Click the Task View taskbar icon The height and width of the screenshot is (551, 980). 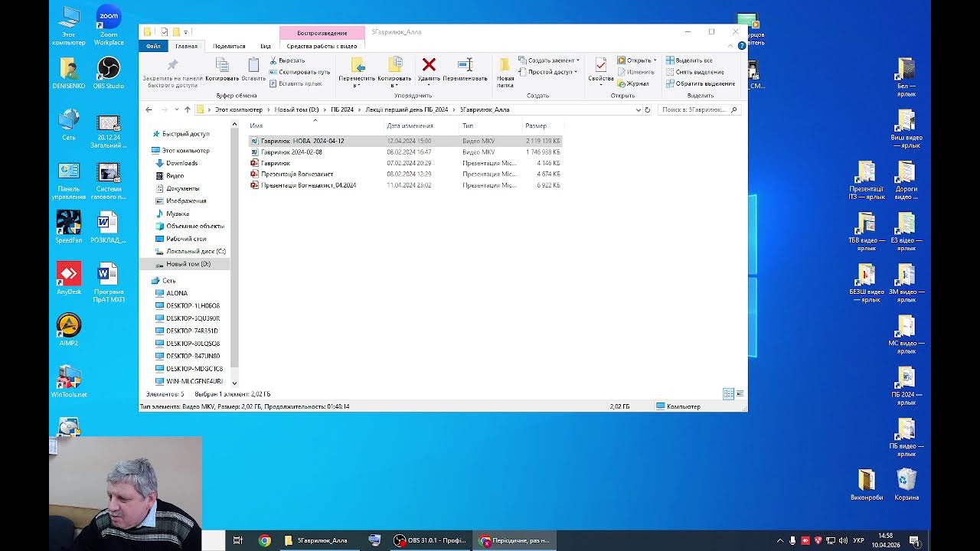237,540
